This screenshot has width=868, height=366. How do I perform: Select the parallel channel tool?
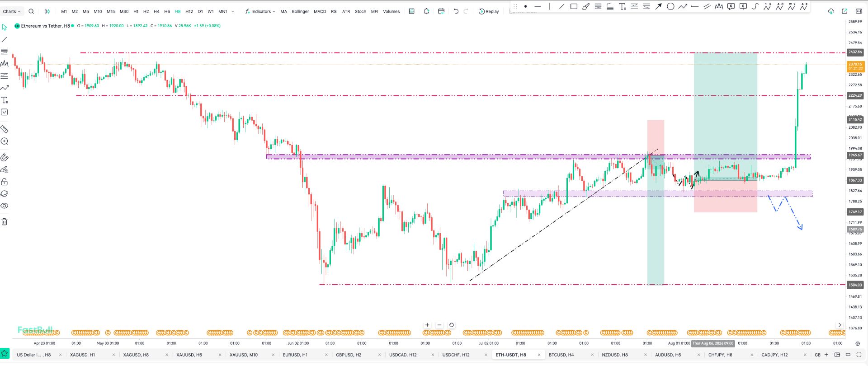pos(707,6)
